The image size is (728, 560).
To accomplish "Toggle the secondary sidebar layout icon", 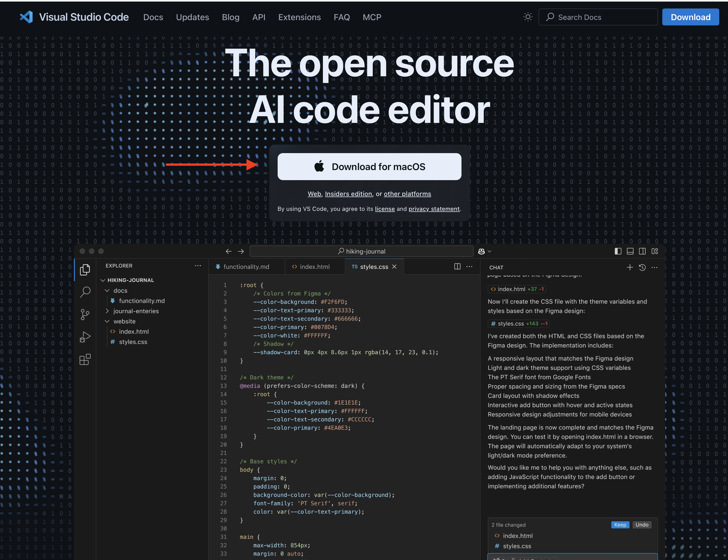I will click(x=642, y=251).
